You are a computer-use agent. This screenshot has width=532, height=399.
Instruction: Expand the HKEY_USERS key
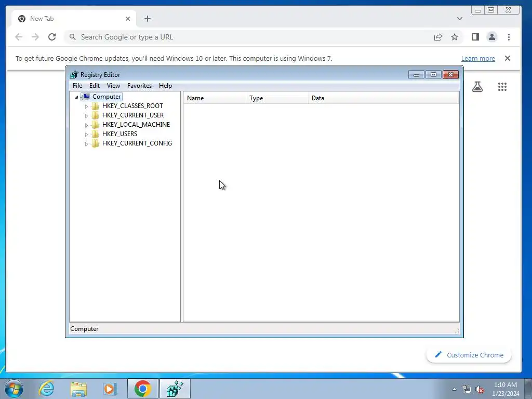click(86, 135)
